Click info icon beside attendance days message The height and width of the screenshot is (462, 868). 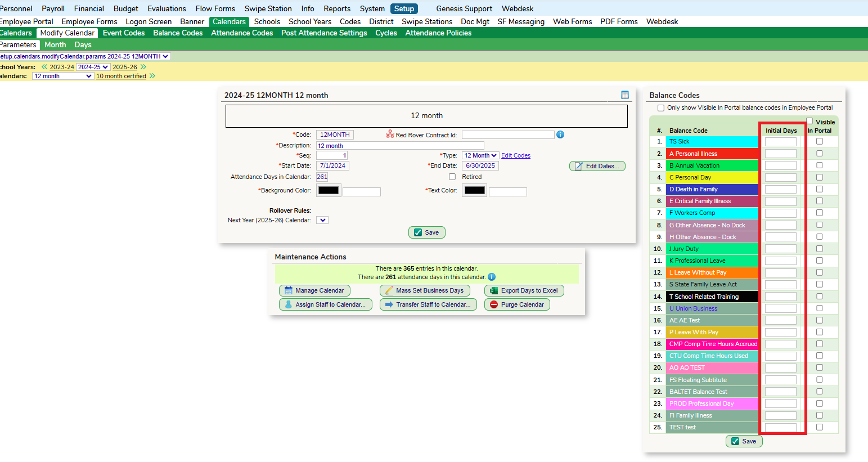click(x=492, y=277)
